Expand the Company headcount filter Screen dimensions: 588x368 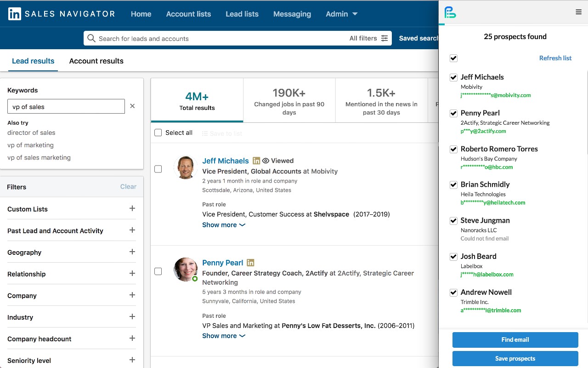pos(132,338)
